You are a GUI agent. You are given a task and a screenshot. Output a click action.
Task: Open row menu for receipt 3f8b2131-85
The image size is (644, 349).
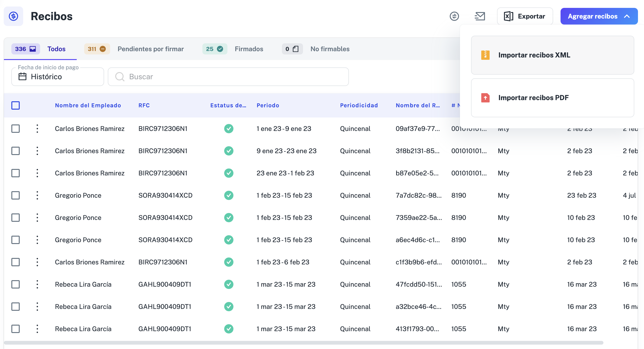click(x=37, y=151)
